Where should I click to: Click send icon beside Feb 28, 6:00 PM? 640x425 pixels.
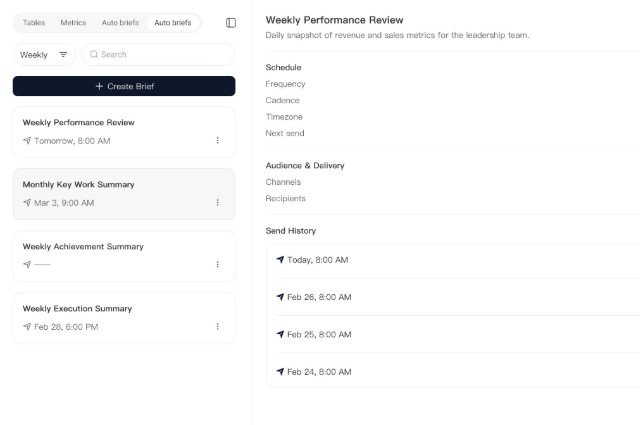pos(27,327)
